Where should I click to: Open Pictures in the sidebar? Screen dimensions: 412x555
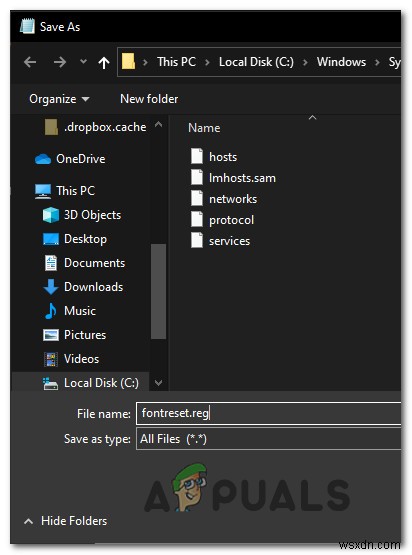click(x=85, y=335)
